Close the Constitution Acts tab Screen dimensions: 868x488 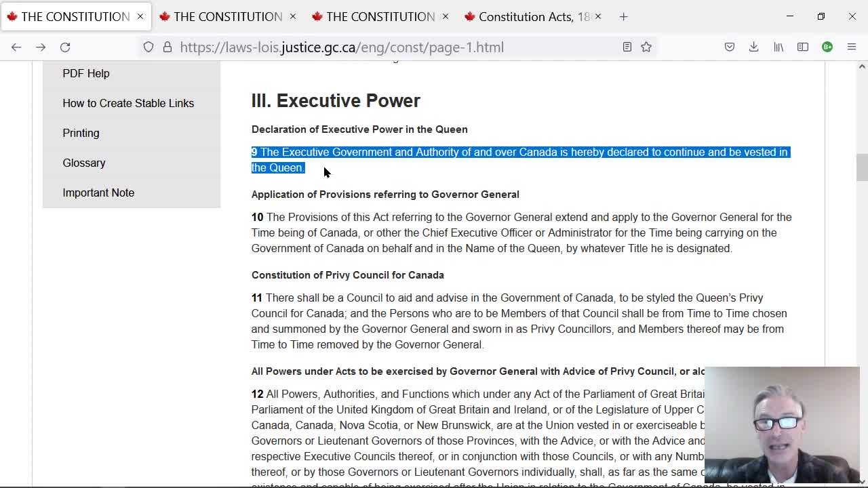598,16
